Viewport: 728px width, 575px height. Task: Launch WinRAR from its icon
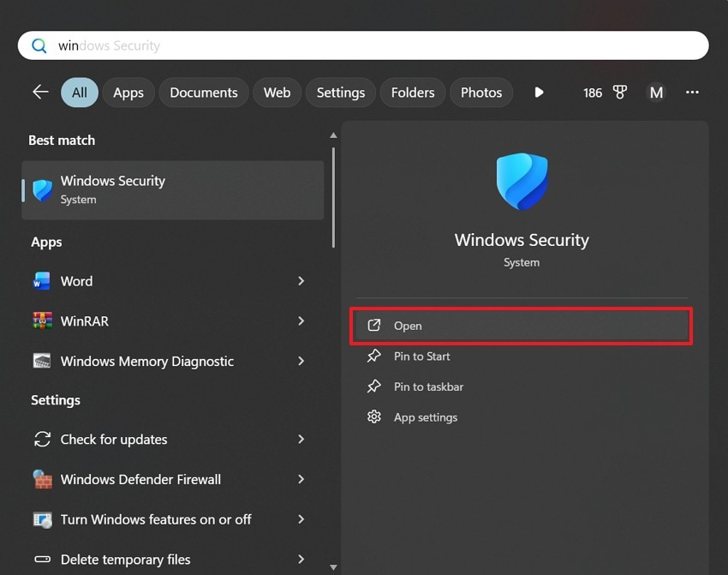43,320
